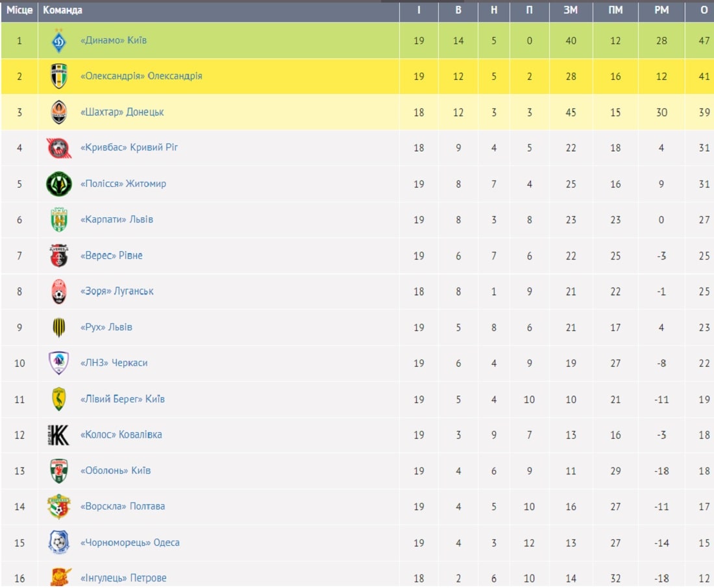The width and height of the screenshot is (714, 588).
Task: Follow the «Верес» Рівне team link
Action: coord(111,256)
